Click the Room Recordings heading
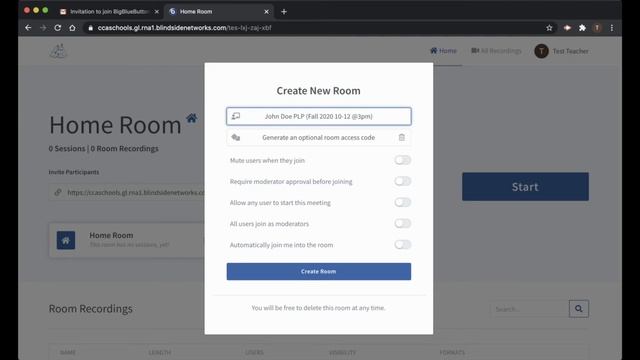The width and height of the screenshot is (640, 360). coord(91,309)
